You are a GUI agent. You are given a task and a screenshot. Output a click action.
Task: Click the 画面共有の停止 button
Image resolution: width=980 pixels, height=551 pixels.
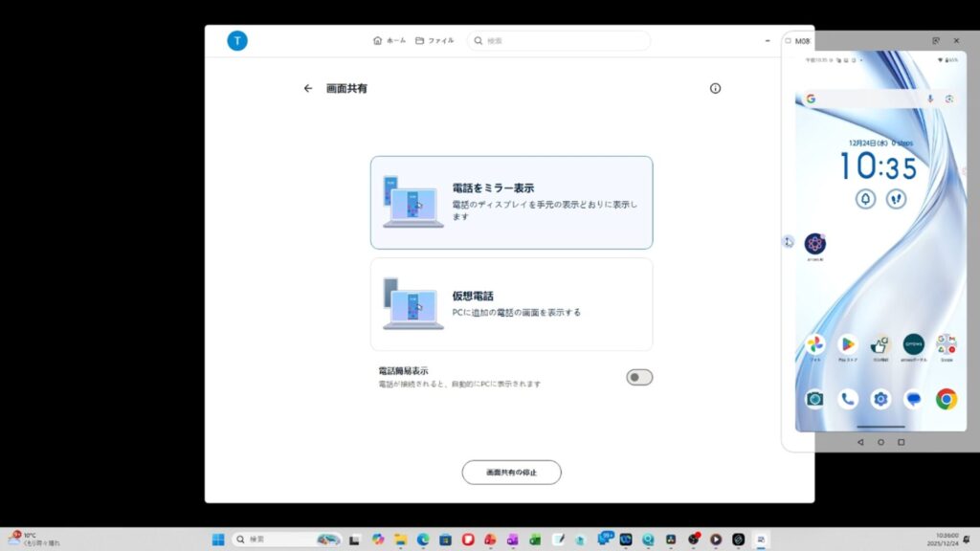511,473
